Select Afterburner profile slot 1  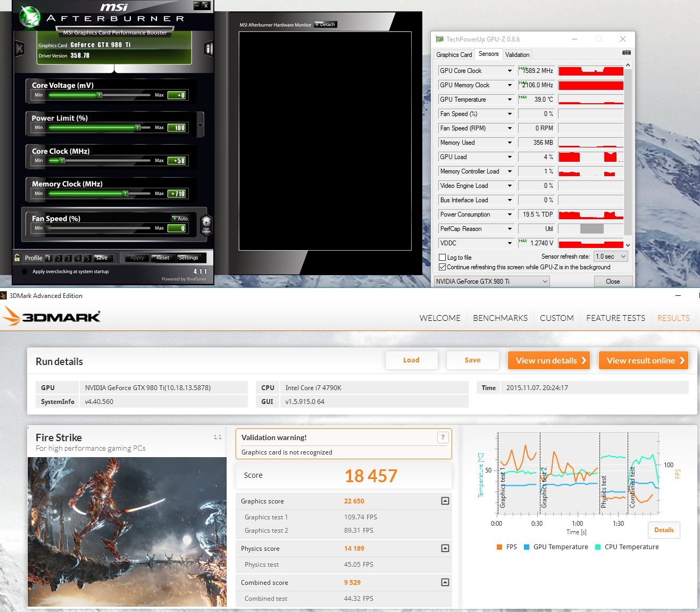48,258
